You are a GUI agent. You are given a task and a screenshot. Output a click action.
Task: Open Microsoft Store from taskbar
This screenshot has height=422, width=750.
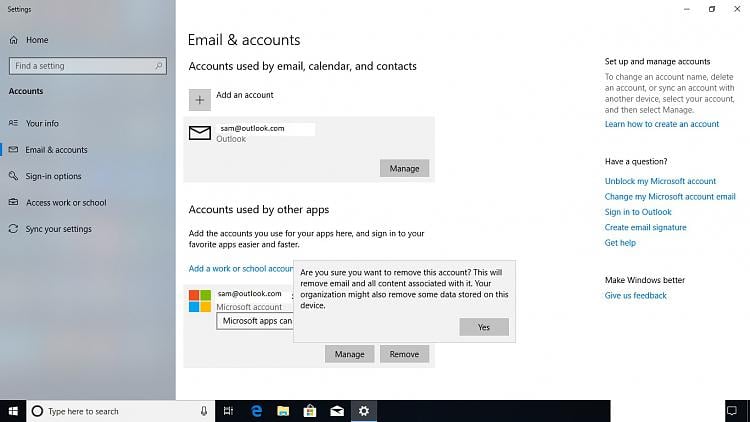tap(310, 411)
